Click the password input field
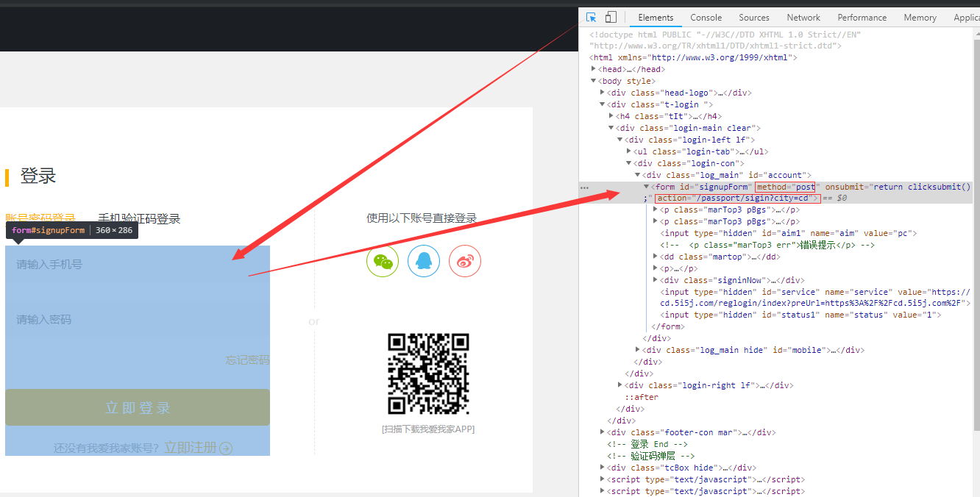Image resolution: width=980 pixels, height=497 pixels. coord(138,320)
